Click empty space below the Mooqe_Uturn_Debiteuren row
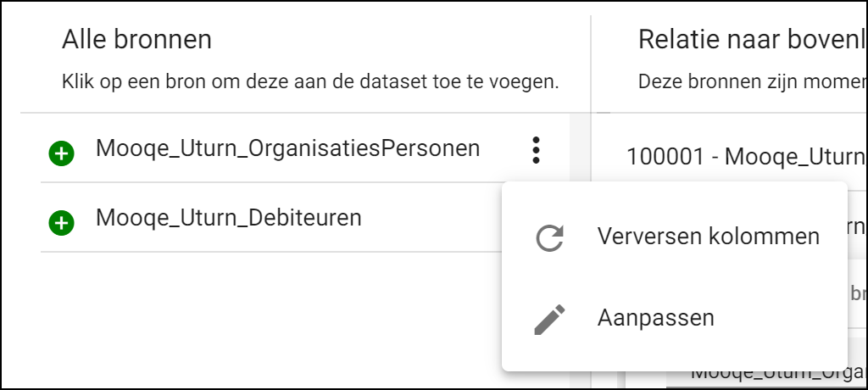Image resolution: width=868 pixels, height=390 pixels. (254, 314)
